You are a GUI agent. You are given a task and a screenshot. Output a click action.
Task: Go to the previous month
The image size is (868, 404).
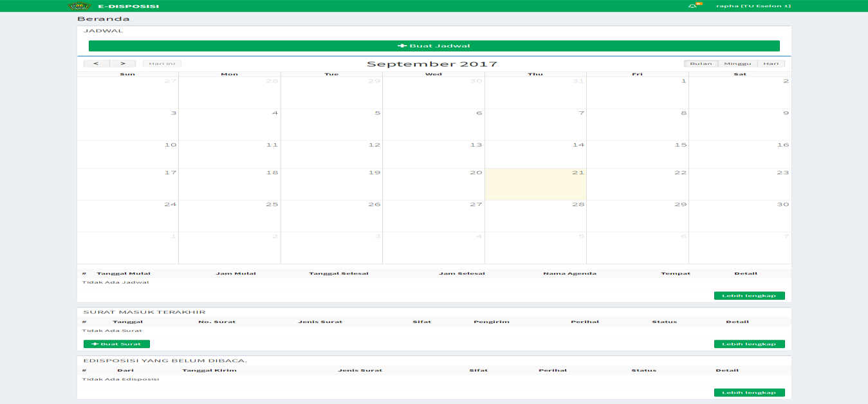click(x=97, y=64)
